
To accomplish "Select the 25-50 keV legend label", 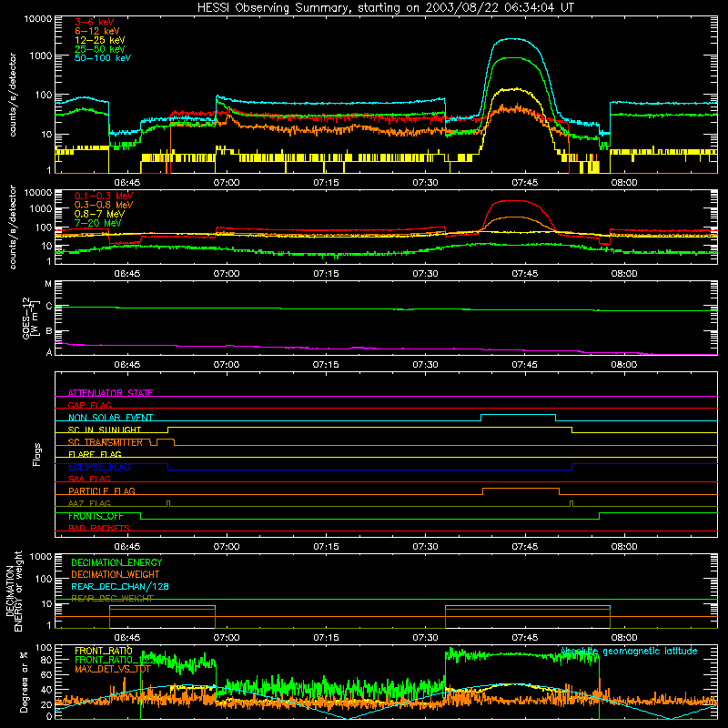I will click(x=100, y=49).
